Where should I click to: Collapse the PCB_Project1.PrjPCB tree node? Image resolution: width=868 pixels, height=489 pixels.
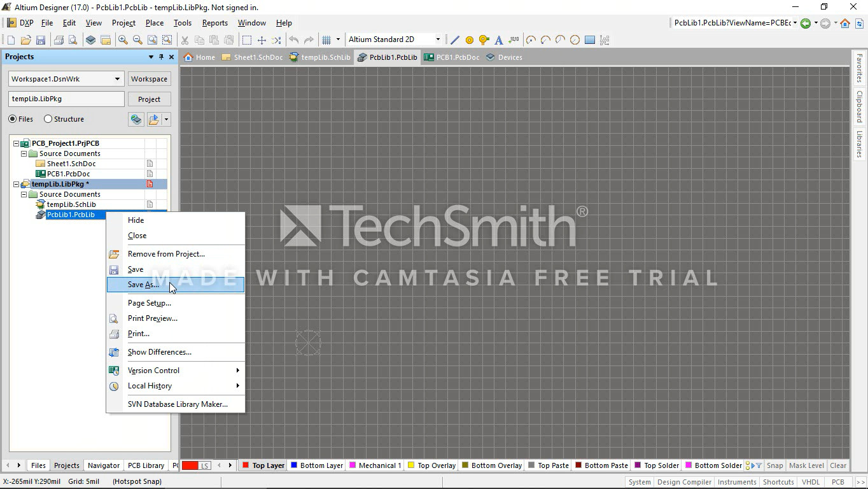tap(17, 143)
